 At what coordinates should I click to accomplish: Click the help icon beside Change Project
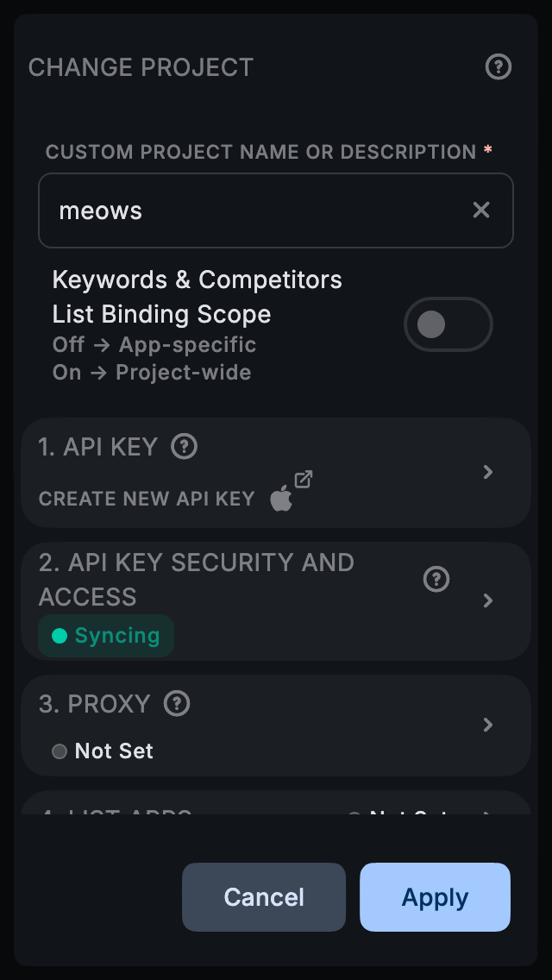(499, 66)
